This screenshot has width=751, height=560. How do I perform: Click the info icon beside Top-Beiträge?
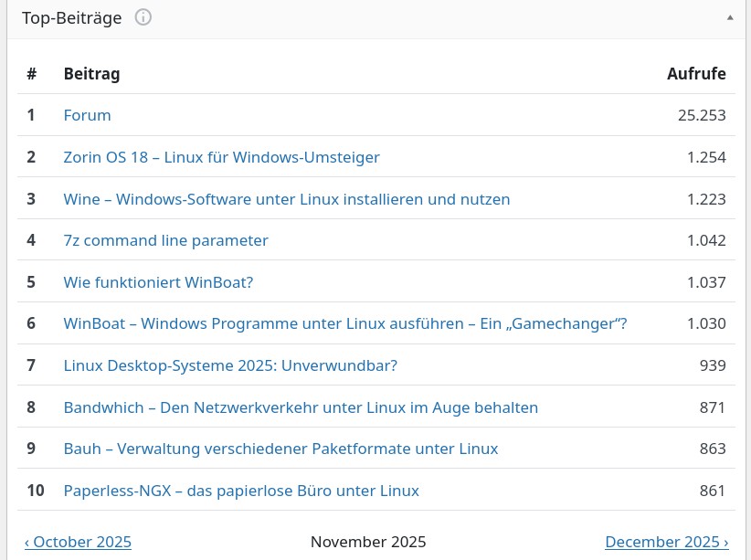(143, 17)
